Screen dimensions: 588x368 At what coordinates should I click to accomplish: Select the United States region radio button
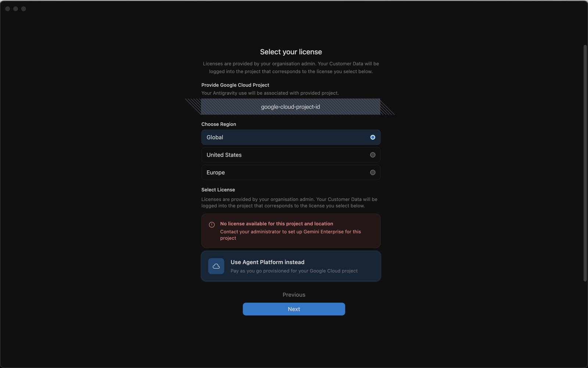point(373,155)
